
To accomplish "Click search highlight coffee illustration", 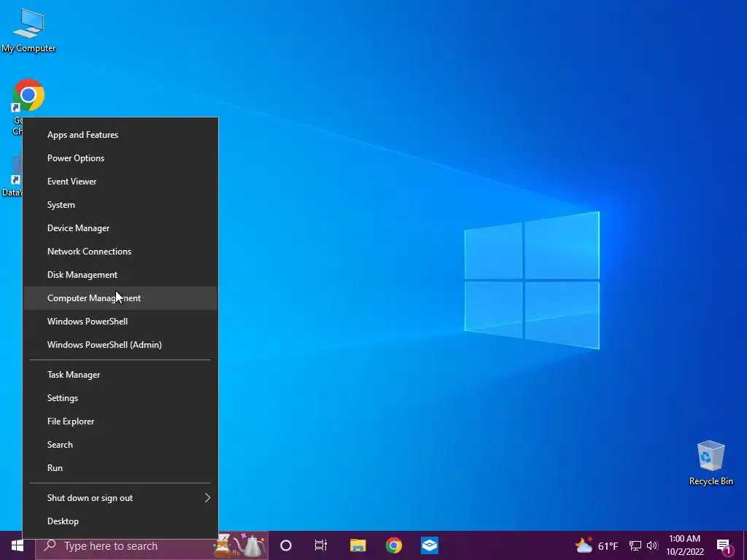I will click(x=239, y=545).
